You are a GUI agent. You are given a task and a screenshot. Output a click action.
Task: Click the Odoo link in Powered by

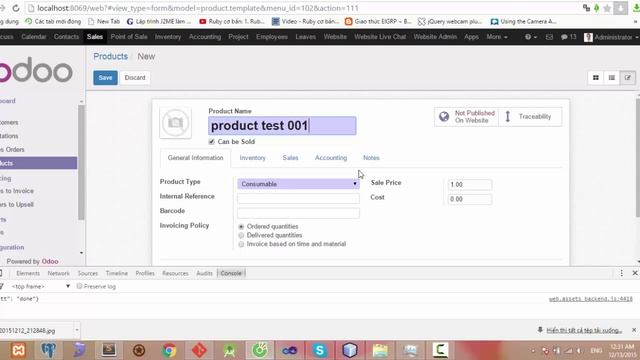[x=50, y=261]
